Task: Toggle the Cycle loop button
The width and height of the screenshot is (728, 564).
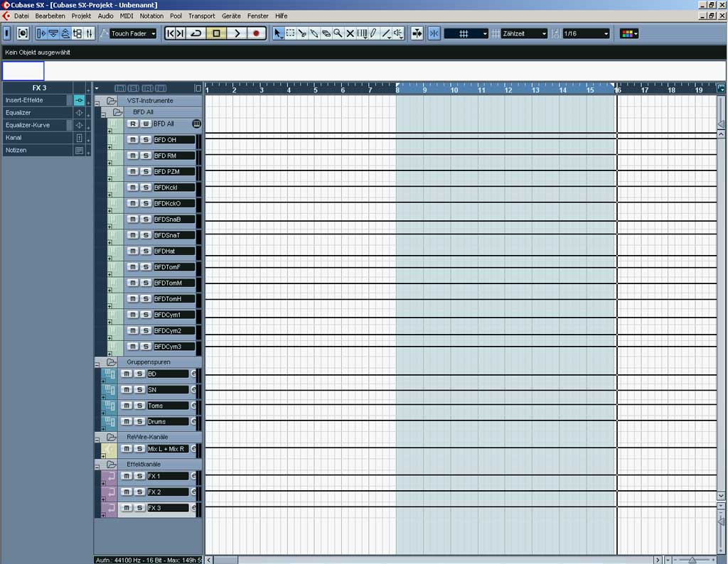Action: click(196, 33)
